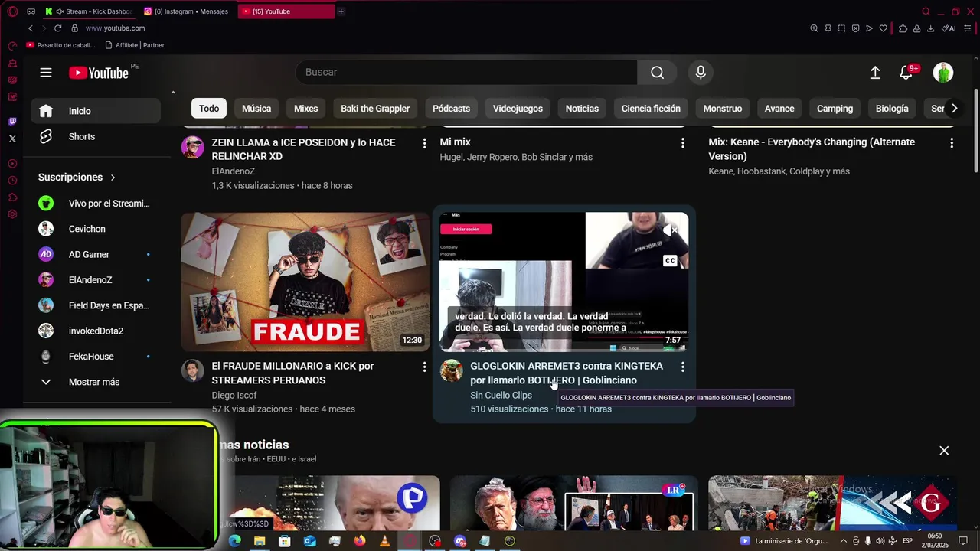
Task: Seek the video preview progress bar
Action: point(564,350)
